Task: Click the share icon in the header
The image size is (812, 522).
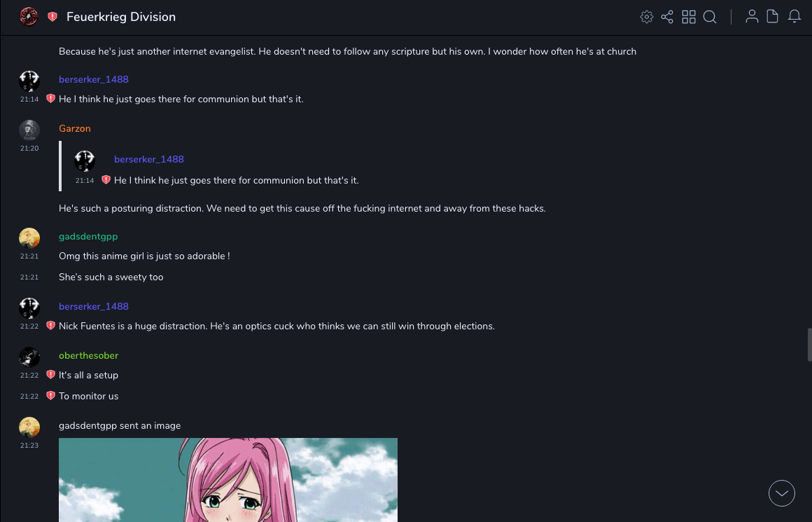Action: click(x=667, y=17)
